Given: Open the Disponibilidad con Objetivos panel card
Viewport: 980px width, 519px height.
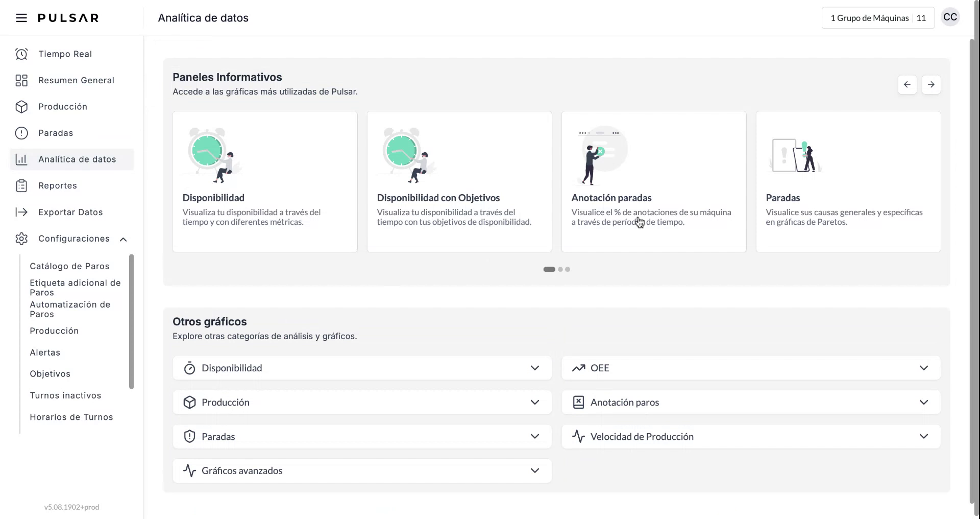Looking at the screenshot, I should click(x=459, y=182).
